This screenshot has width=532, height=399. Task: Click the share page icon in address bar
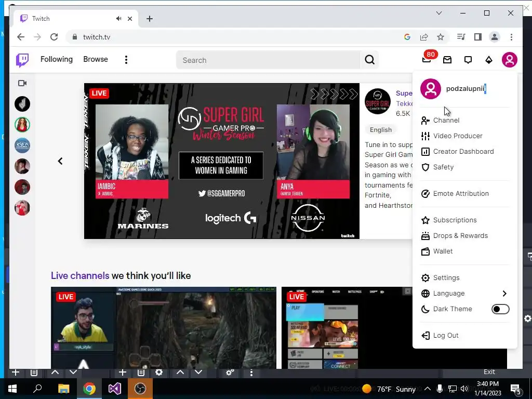(424, 37)
